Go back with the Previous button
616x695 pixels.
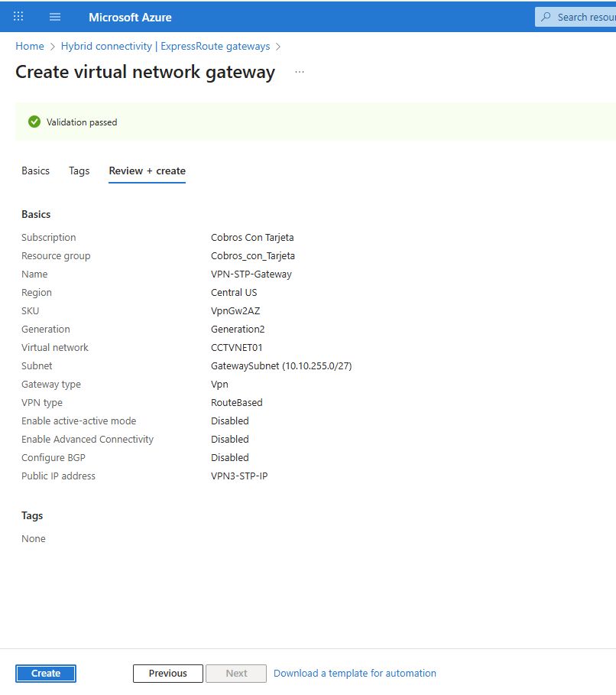point(168,674)
